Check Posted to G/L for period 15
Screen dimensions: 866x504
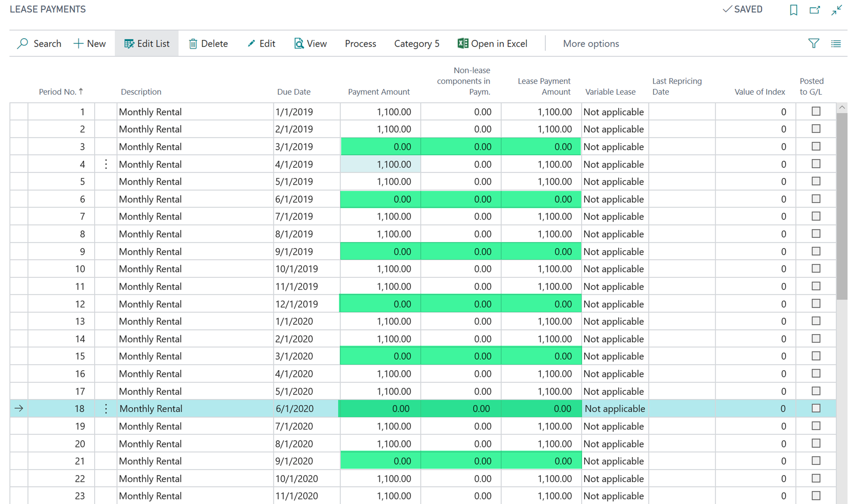tap(816, 356)
